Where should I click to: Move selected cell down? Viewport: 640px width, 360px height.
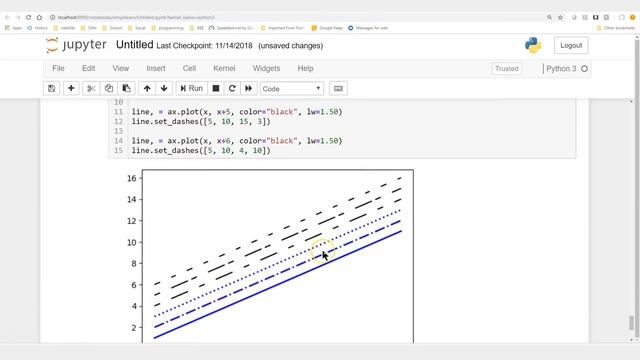coord(164,89)
